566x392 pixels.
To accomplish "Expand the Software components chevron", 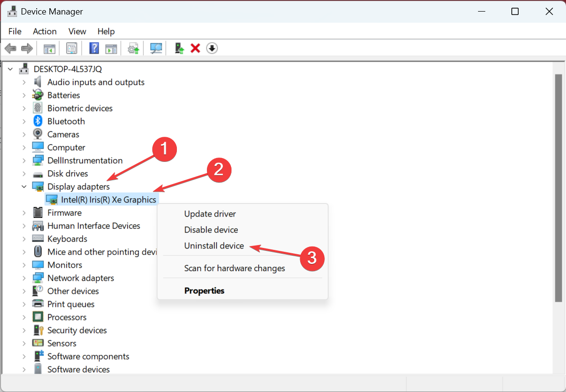I will (x=24, y=356).
